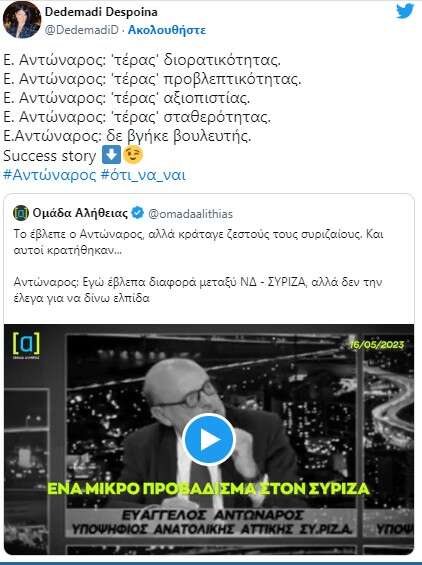Click the Twitter bird logo

click(x=405, y=11)
